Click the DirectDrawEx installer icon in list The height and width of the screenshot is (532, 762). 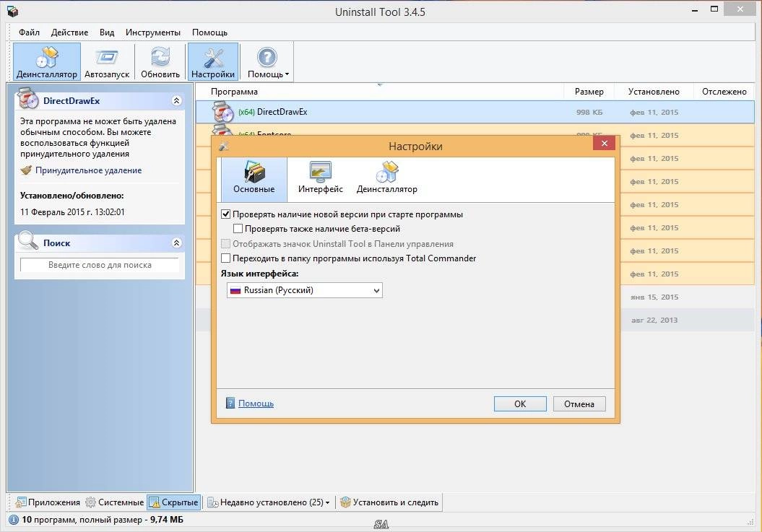tap(223, 112)
